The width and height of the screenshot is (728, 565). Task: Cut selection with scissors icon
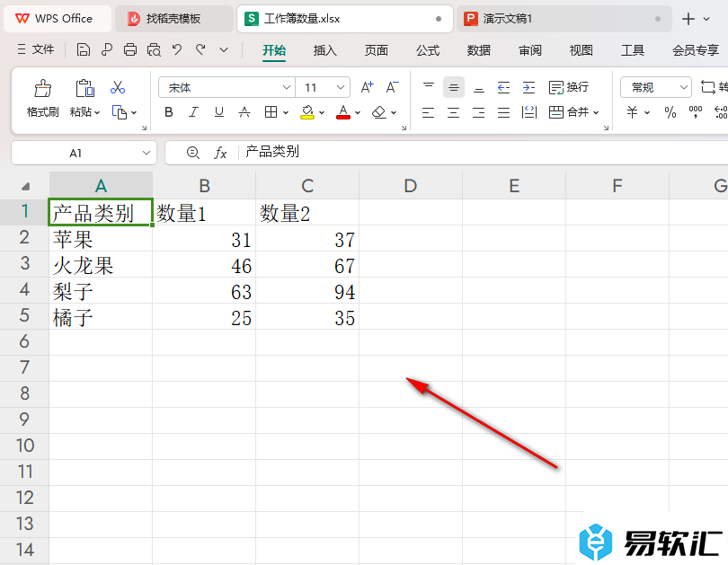point(118,87)
